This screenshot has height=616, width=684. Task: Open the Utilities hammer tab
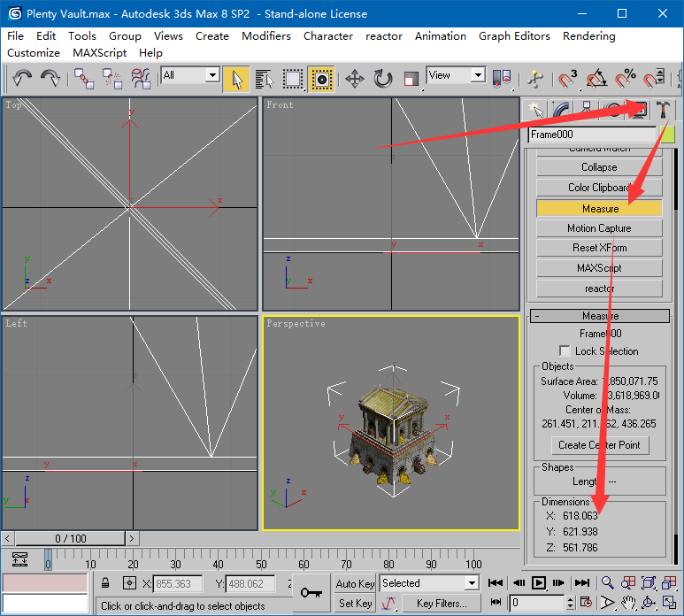click(x=663, y=110)
